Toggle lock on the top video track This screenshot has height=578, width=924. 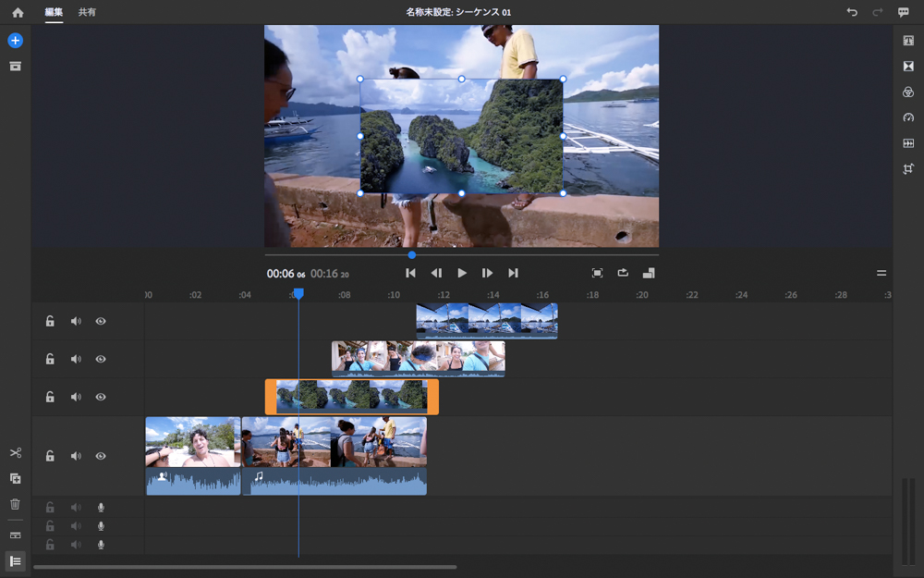[50, 321]
